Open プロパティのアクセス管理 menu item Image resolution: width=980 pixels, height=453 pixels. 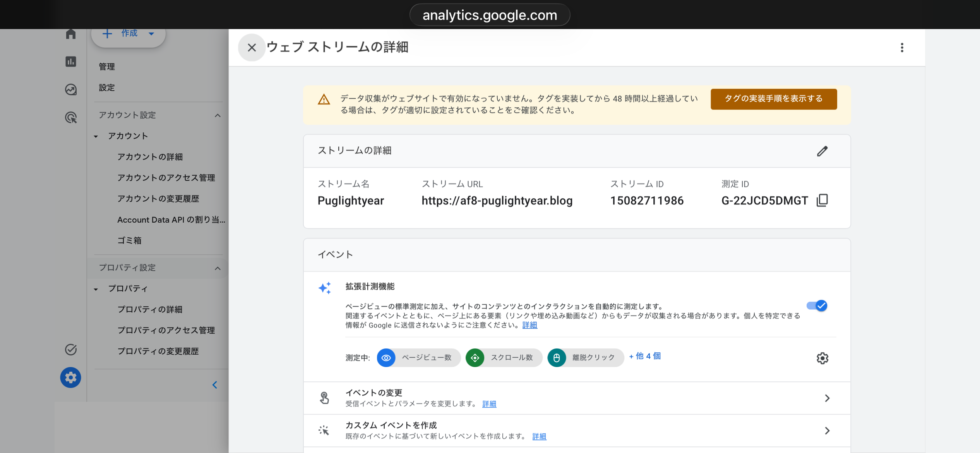(x=166, y=330)
